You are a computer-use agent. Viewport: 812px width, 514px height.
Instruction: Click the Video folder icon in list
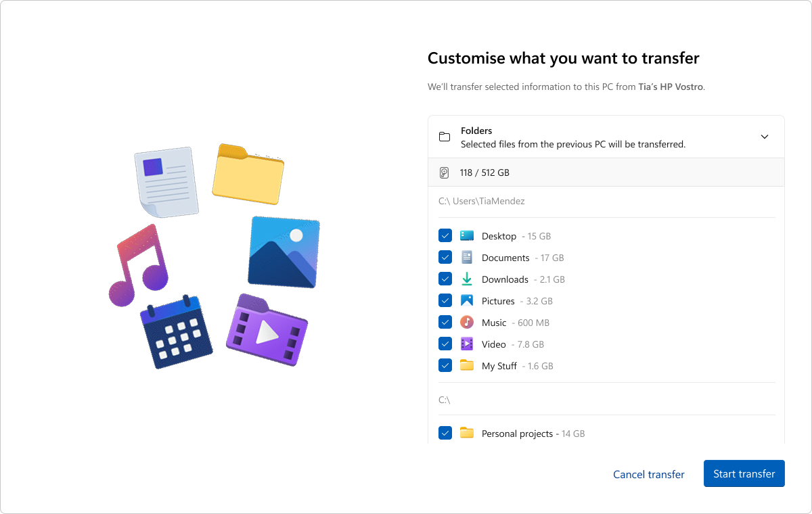(467, 344)
